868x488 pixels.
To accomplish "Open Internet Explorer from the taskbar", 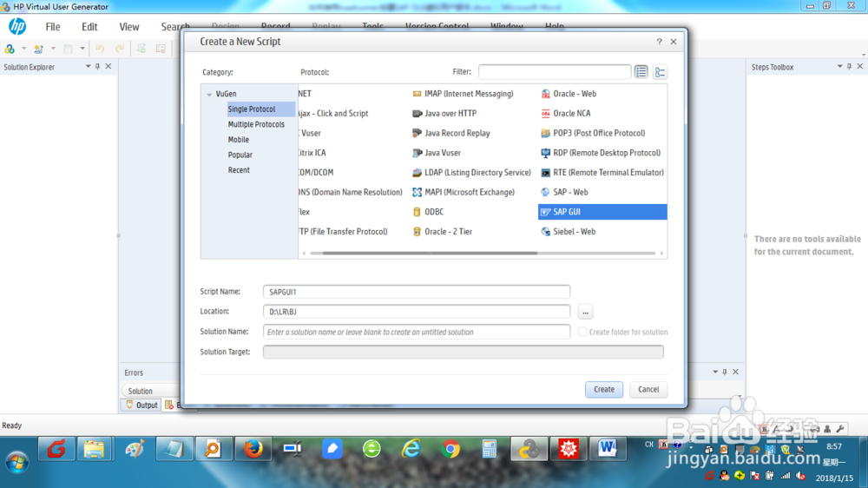I will pos(411,449).
